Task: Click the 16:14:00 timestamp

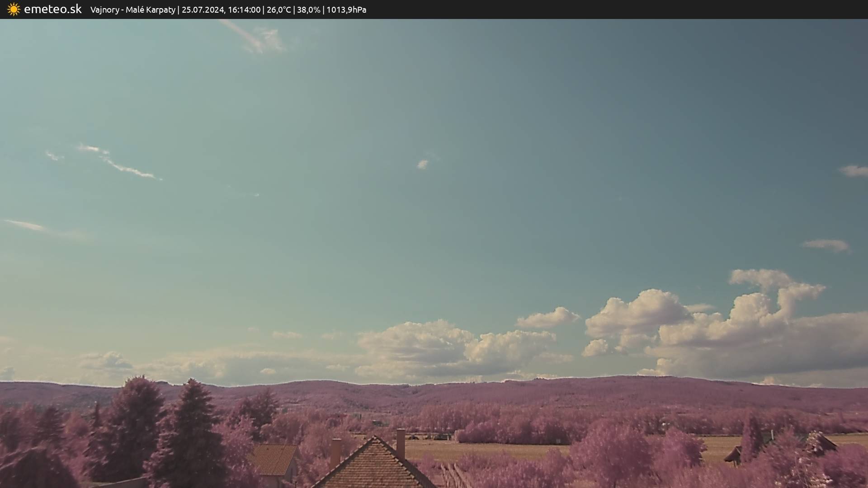Action: 244,9
